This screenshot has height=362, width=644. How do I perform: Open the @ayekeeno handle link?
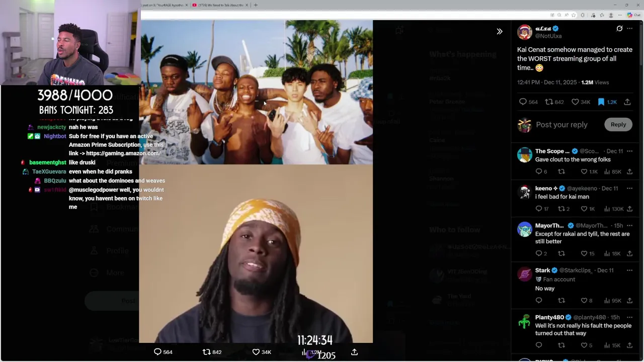point(582,189)
